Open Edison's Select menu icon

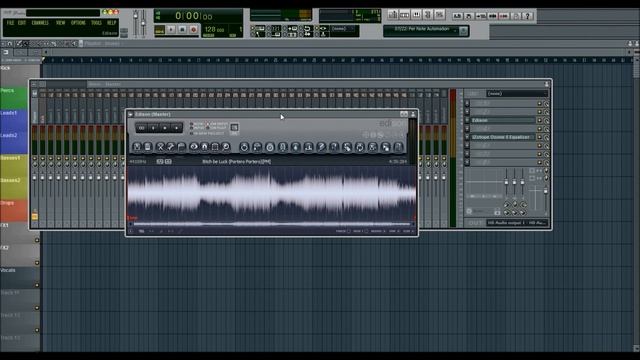pos(215,147)
